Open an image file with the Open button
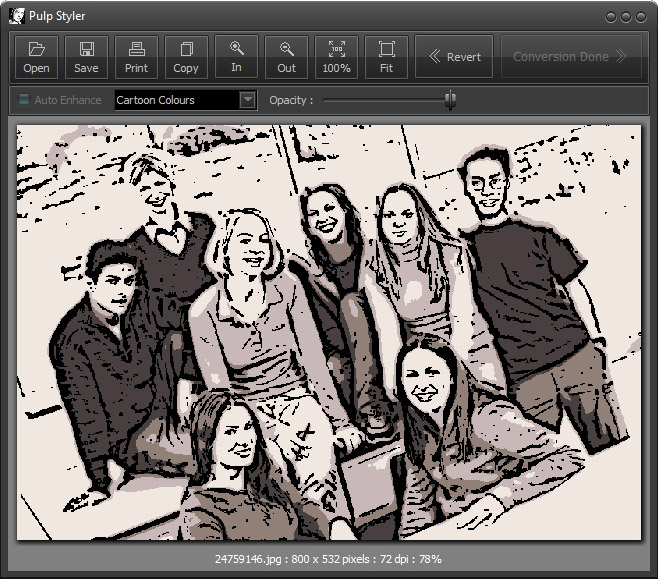658x579 pixels. 36,57
